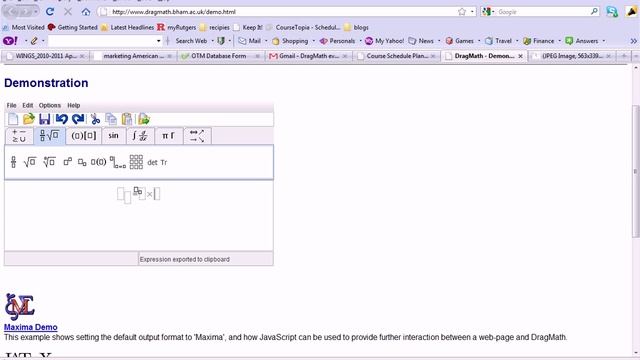Switch to the Gmail - DragMath tab

[309, 56]
